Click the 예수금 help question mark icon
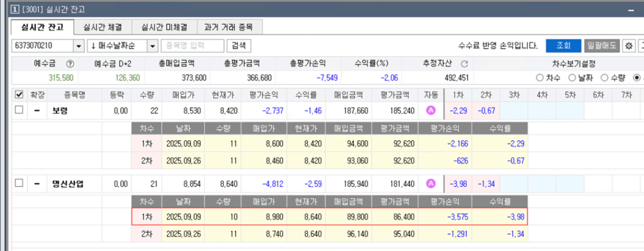Screen dimensions: 644x251 coord(70,64)
